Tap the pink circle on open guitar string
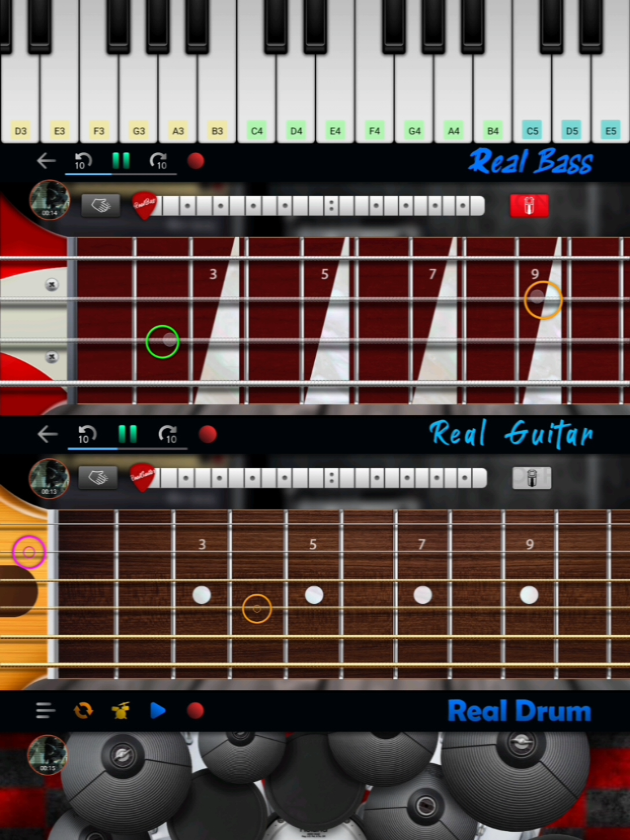Viewport: 630px width, 840px height. click(x=28, y=552)
